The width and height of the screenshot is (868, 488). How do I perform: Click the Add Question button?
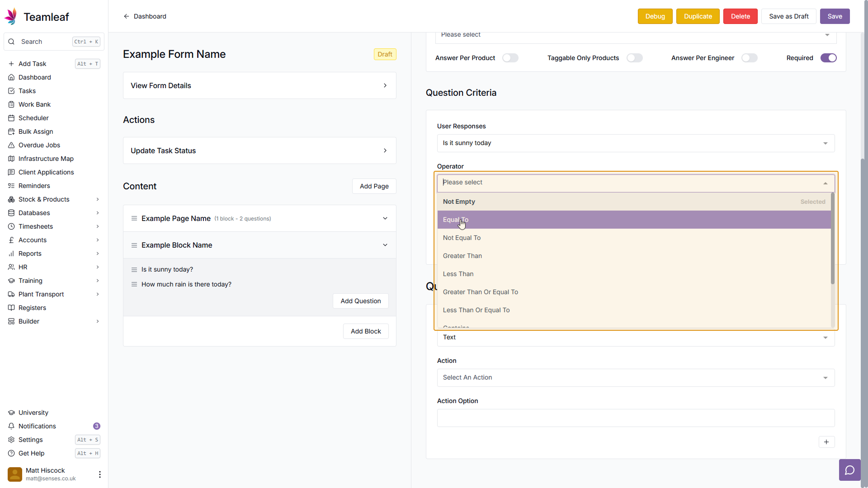tap(360, 301)
